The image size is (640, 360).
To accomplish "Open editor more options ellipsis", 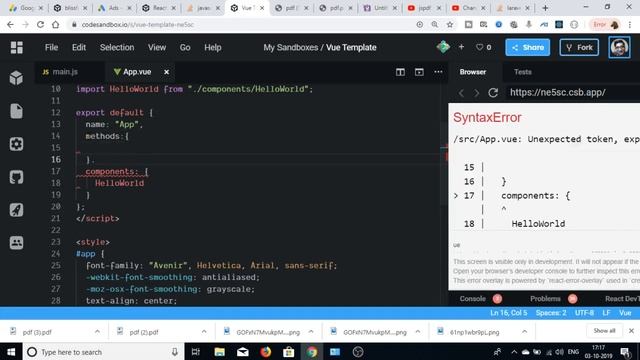I will point(438,72).
